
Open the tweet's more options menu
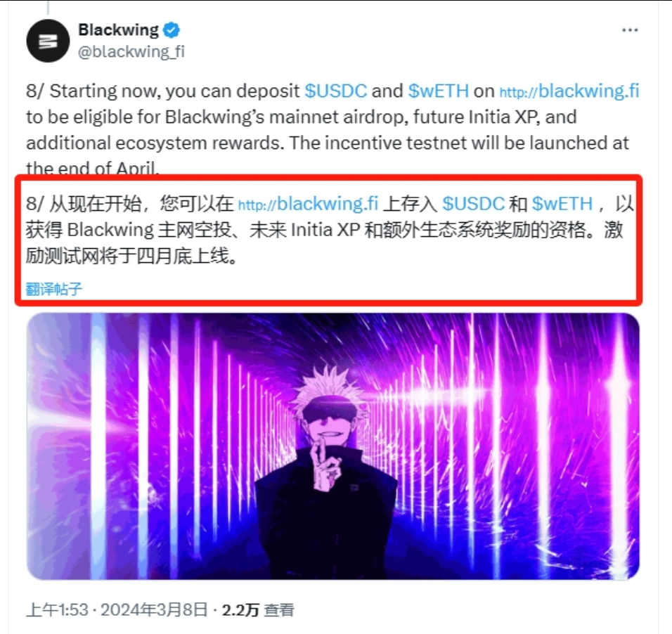(630, 30)
